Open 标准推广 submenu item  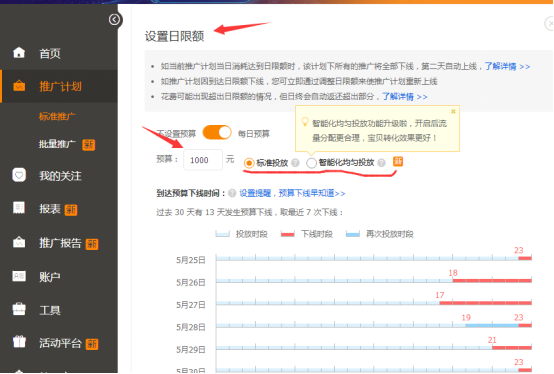point(57,116)
